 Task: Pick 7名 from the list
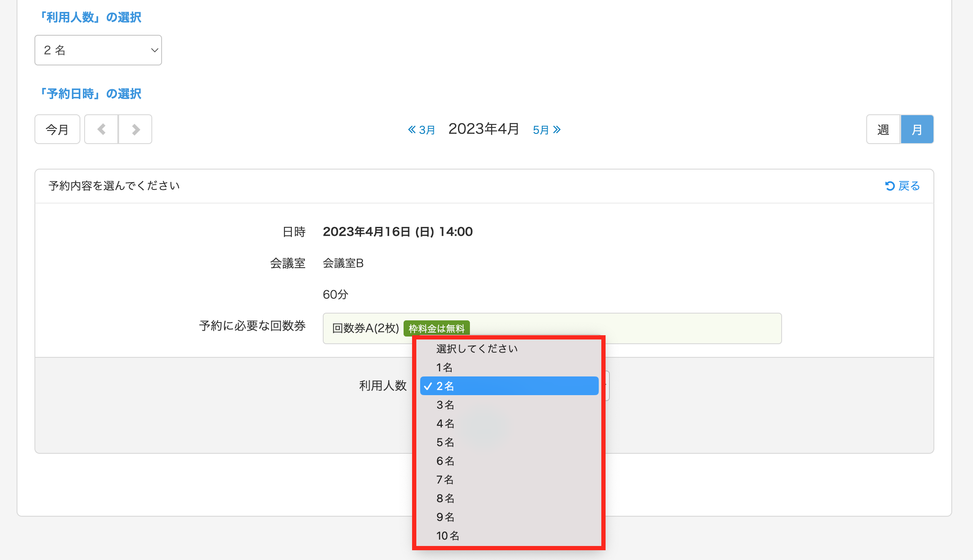tap(445, 479)
